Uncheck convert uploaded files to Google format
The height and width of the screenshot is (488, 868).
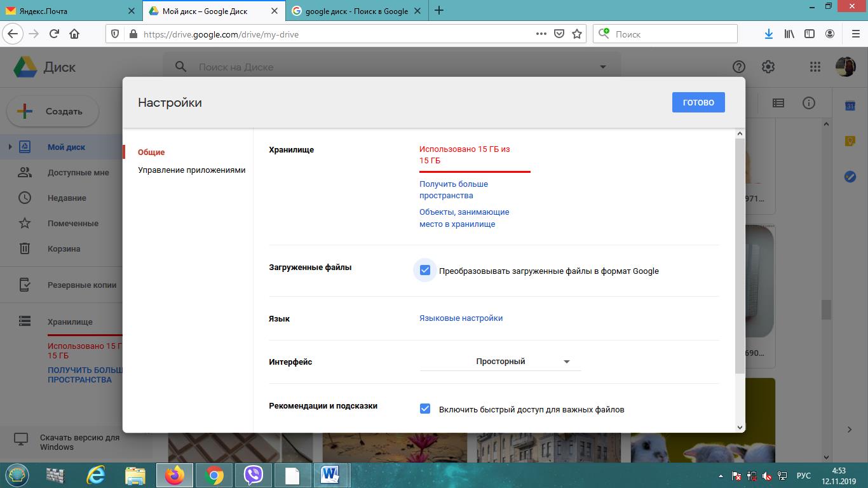[x=425, y=270]
